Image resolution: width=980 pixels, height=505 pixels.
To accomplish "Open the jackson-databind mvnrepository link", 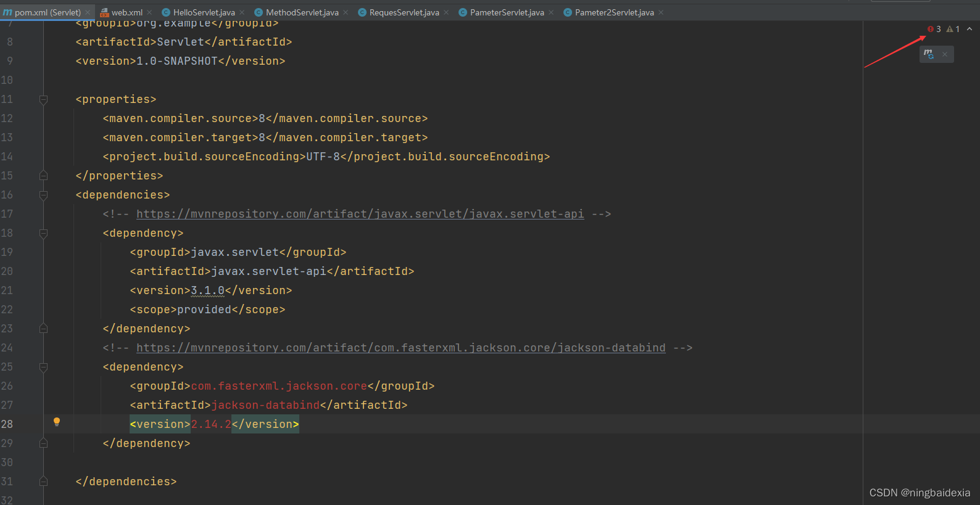I will 401,348.
